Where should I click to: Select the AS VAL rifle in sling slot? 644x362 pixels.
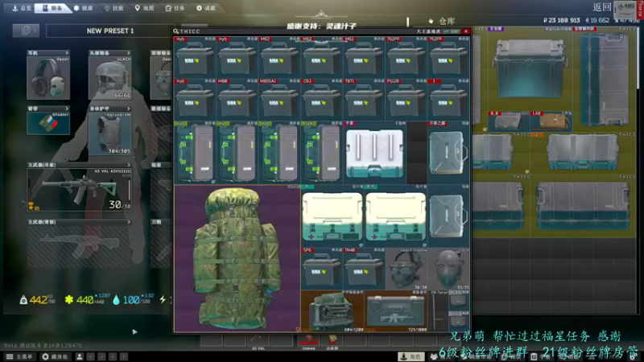79,190
